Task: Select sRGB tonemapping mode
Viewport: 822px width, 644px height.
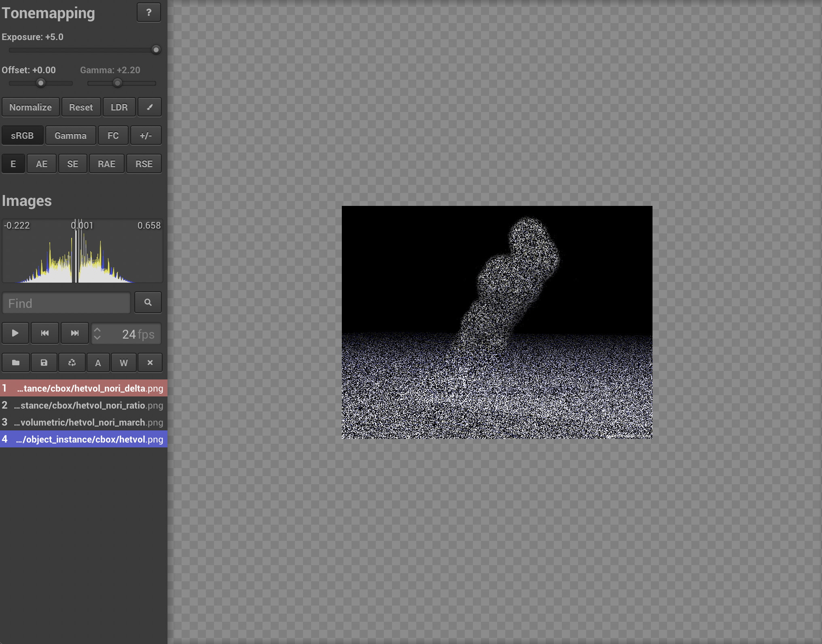Action: [23, 136]
